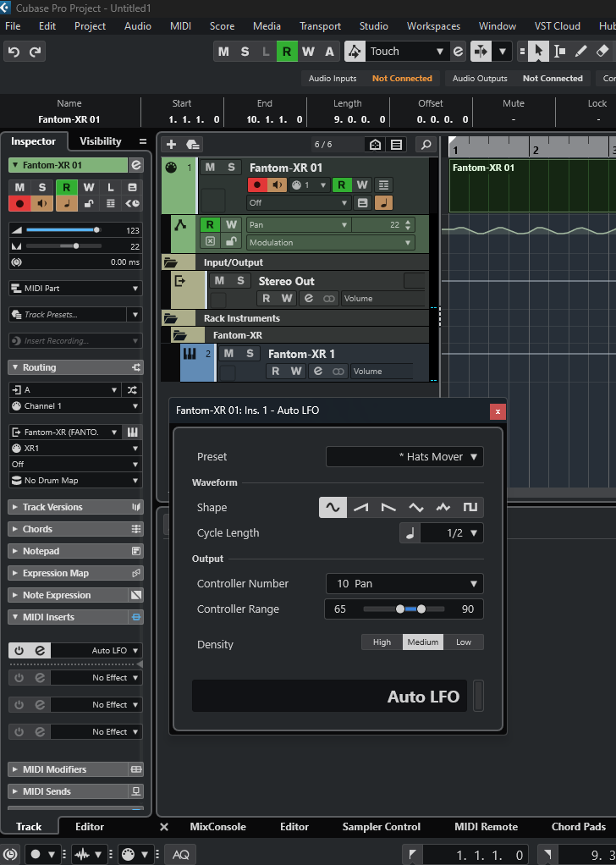Set Density to High

tap(382, 642)
